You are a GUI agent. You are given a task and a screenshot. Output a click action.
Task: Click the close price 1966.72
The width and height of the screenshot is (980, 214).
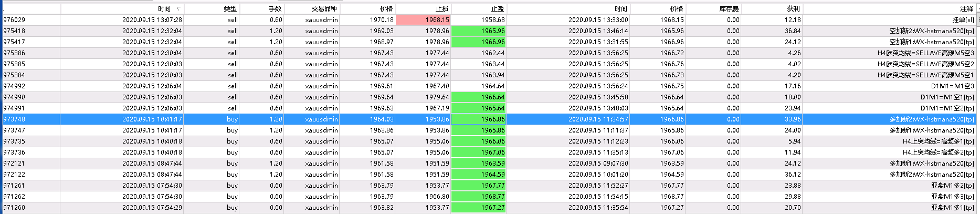point(672,53)
